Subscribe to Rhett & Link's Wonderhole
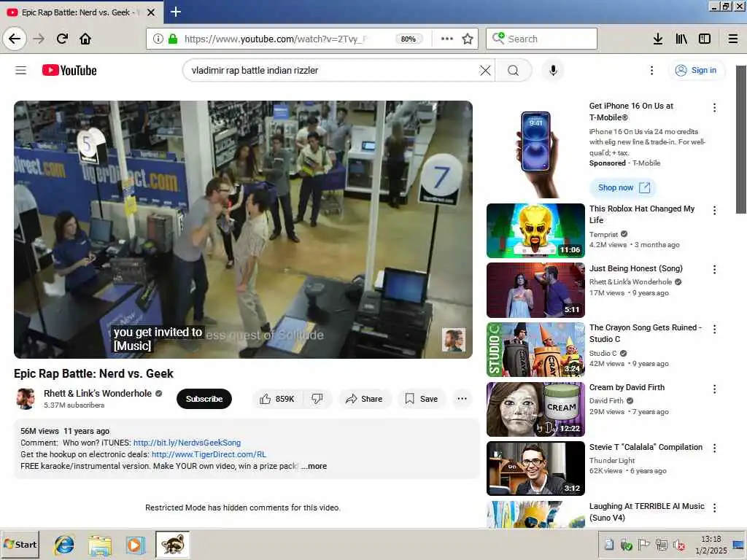Screen dimensions: 747x560 click(x=204, y=399)
